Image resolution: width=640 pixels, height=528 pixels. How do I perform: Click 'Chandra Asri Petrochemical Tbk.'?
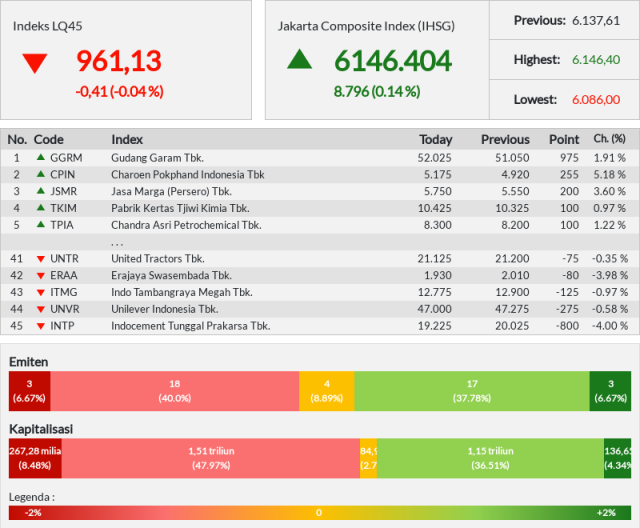pos(186,225)
